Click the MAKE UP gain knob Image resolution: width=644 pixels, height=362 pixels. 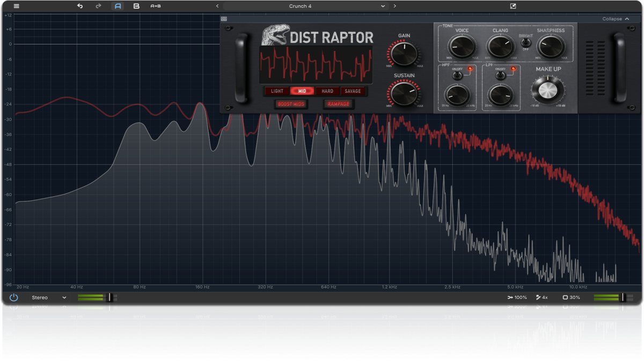point(547,89)
